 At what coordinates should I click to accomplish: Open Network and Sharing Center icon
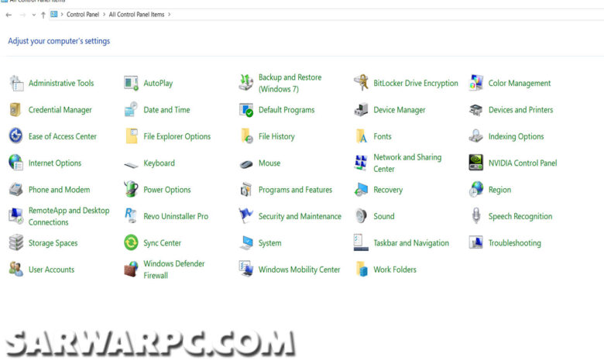pyautogui.click(x=361, y=163)
